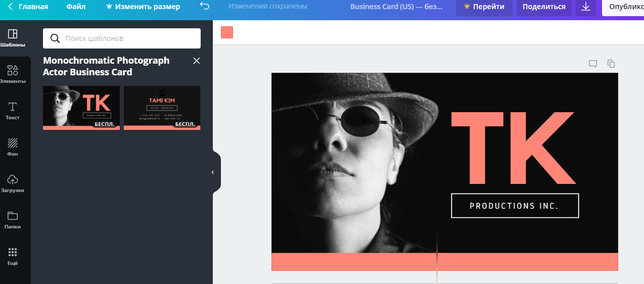644x284 pixels.
Task: Click the template search field
Action: tap(122, 38)
